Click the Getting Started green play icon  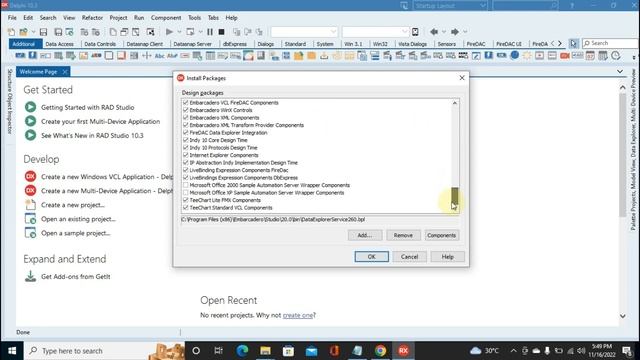point(30,107)
